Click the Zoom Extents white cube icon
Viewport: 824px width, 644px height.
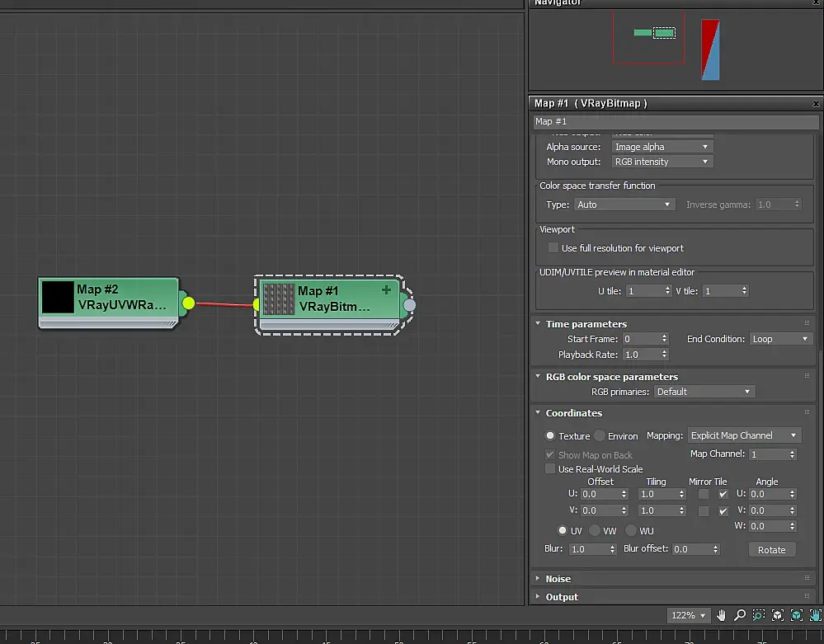click(x=777, y=615)
